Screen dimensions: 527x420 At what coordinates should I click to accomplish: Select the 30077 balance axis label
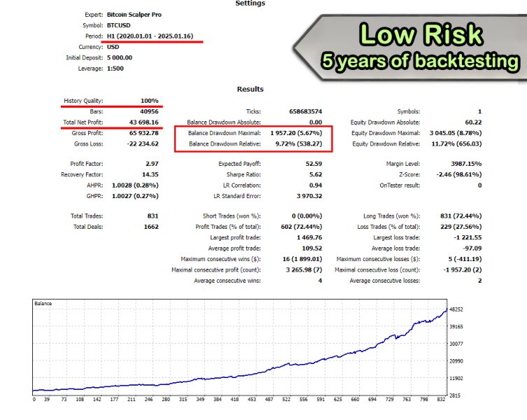[456, 344]
